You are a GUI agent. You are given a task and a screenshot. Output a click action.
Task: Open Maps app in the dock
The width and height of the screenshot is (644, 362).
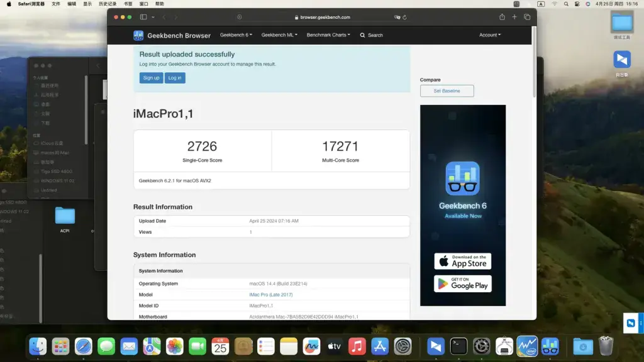click(x=152, y=346)
